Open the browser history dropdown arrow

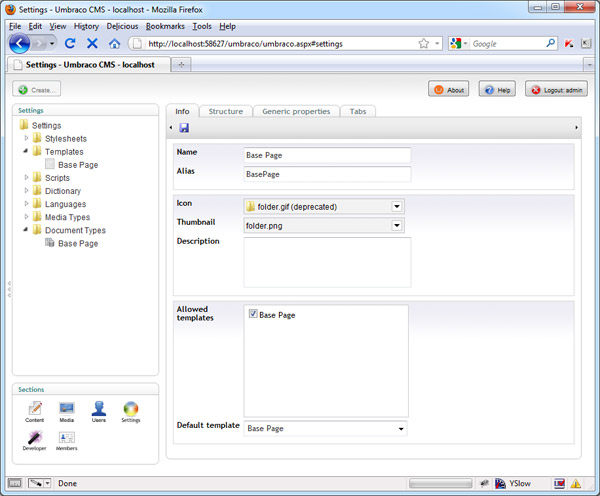coord(52,44)
